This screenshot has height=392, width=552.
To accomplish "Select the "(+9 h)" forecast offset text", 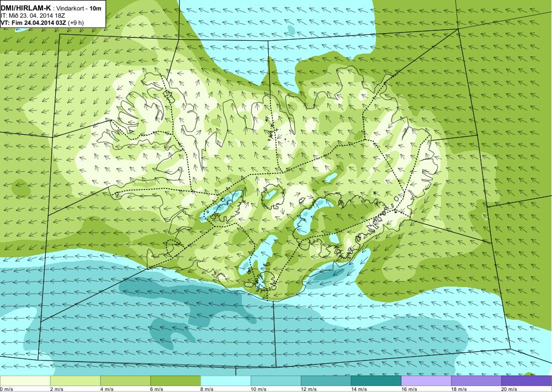I will pyautogui.click(x=76, y=23).
